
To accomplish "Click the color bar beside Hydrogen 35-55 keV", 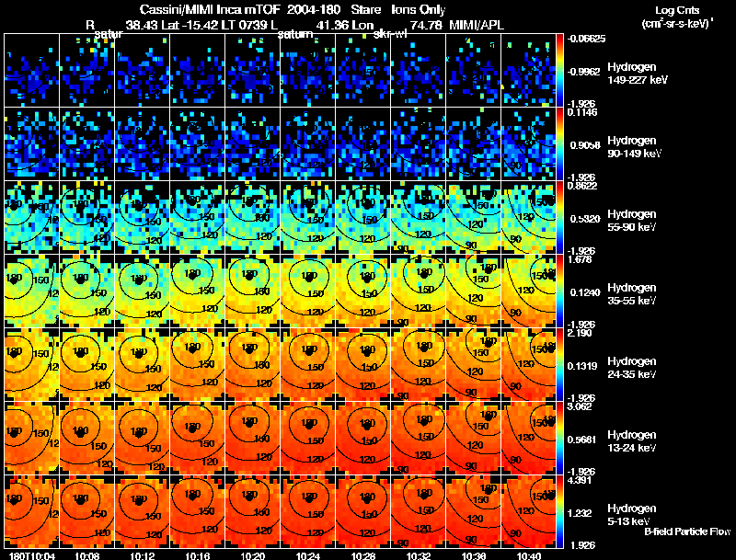I will tap(559, 291).
